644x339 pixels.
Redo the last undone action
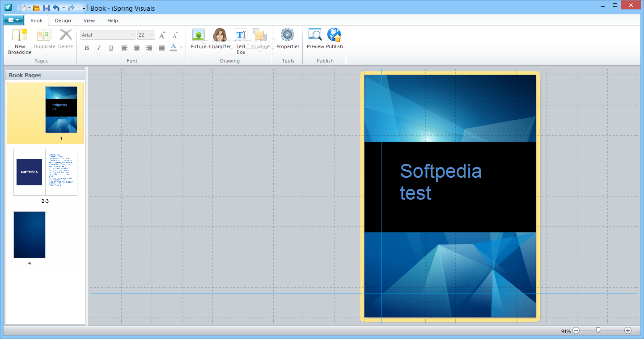71,8
